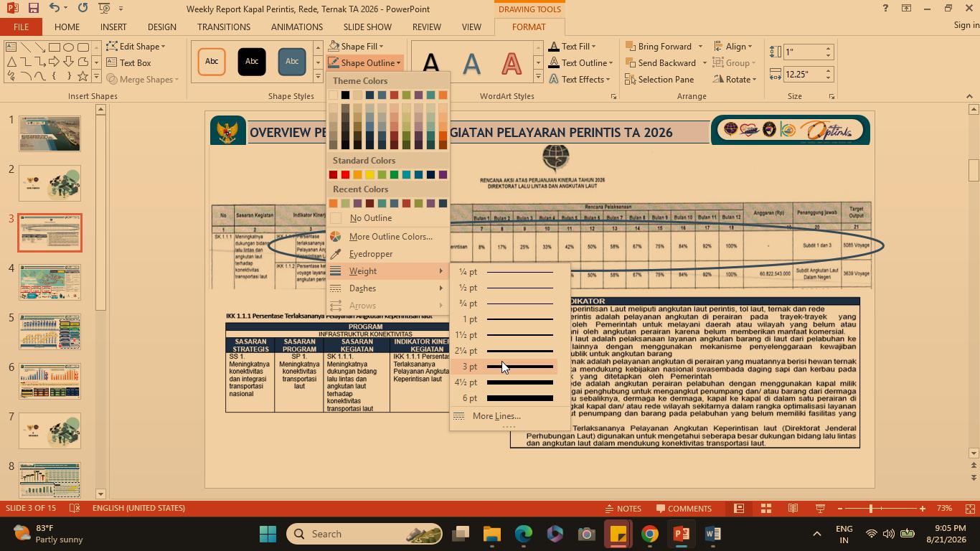Open Word from the taskbar

tap(712, 534)
